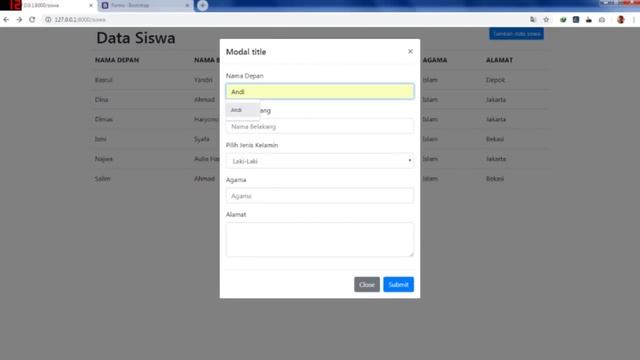Open the Pilih Jenis Kelamin dropdown

(320, 161)
